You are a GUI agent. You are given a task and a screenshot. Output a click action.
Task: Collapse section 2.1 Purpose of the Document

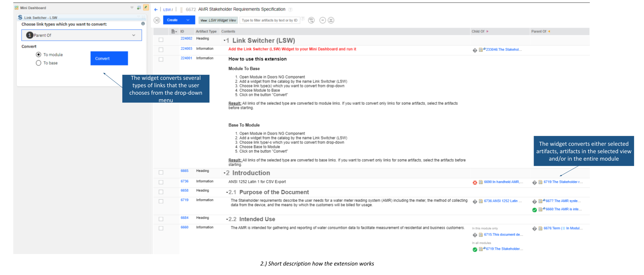(227, 193)
